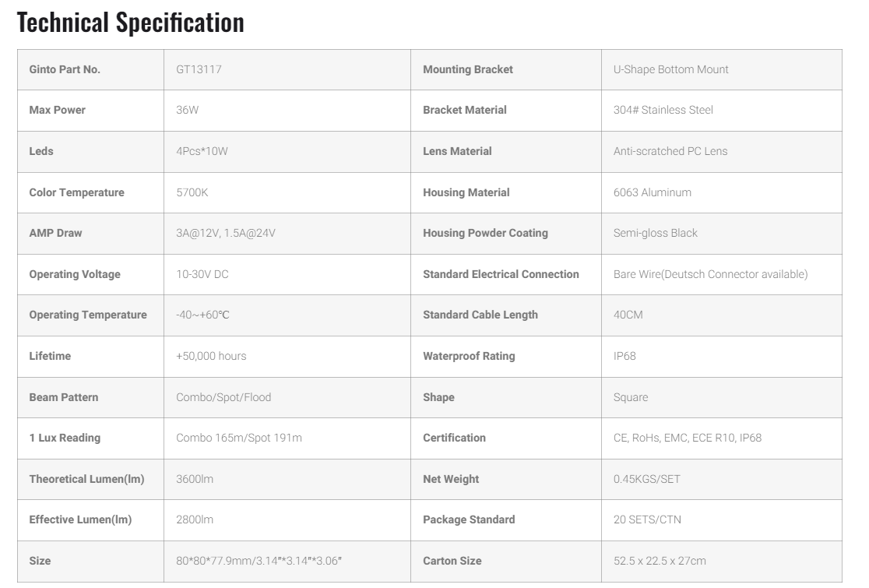Select the Combo/Spot/Flood beam pattern value
Viewport: 869px width, 588px height.
click(x=223, y=397)
